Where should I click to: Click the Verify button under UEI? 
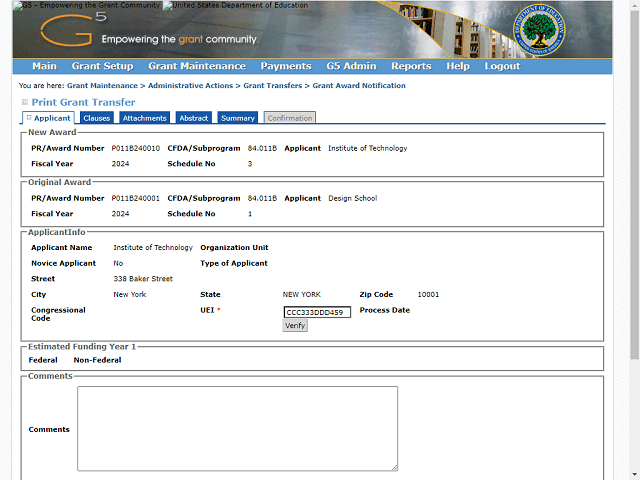coord(295,325)
